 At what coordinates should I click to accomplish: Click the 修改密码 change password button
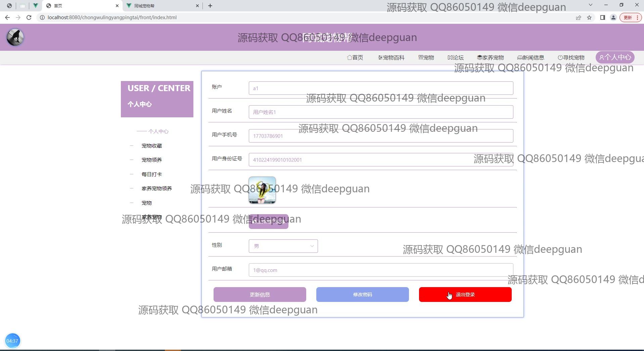point(362,295)
